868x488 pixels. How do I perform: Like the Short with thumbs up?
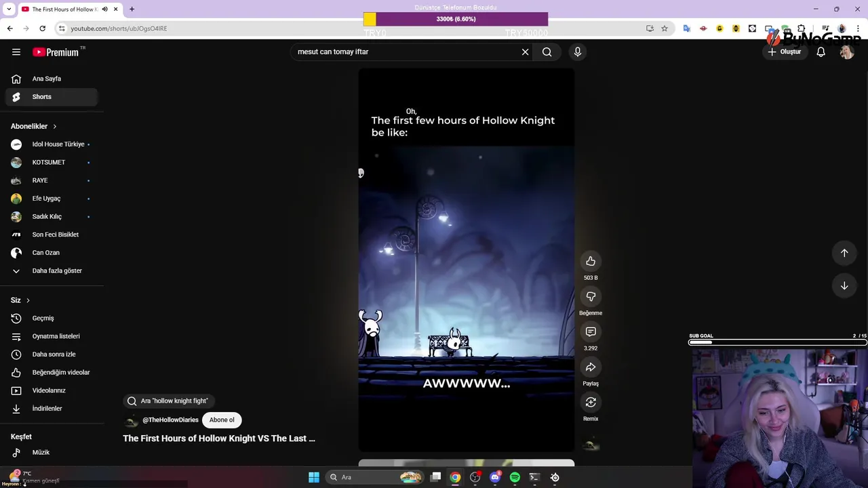point(591,262)
